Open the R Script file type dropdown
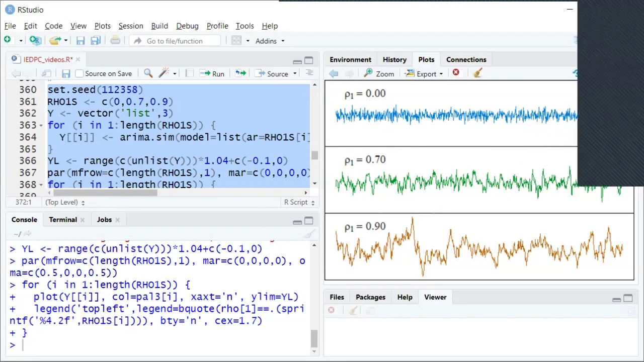 point(299,202)
